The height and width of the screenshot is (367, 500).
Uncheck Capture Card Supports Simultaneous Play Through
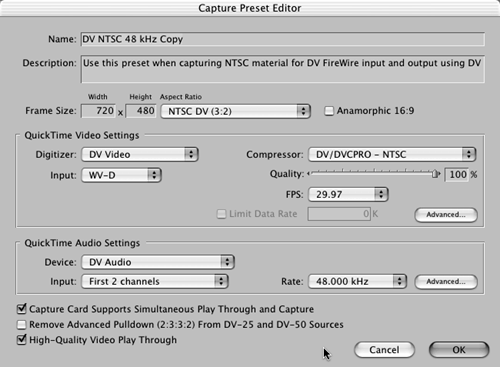[x=22, y=309]
